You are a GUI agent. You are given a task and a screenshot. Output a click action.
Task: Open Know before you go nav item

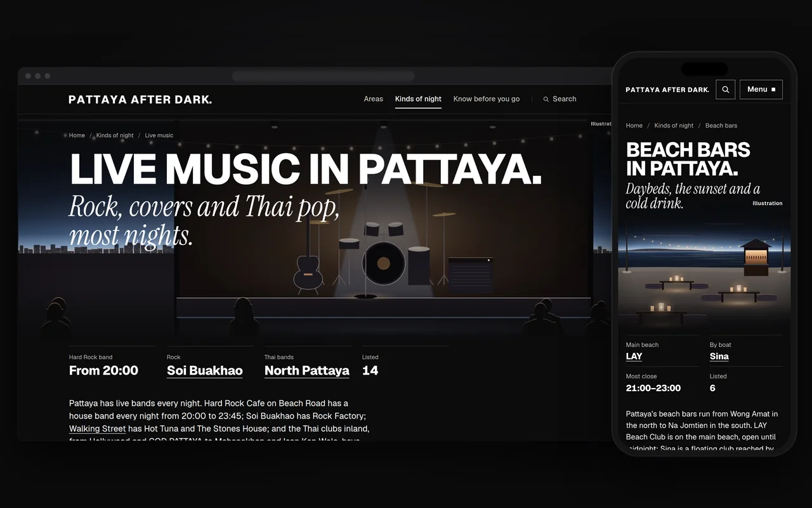(x=487, y=99)
